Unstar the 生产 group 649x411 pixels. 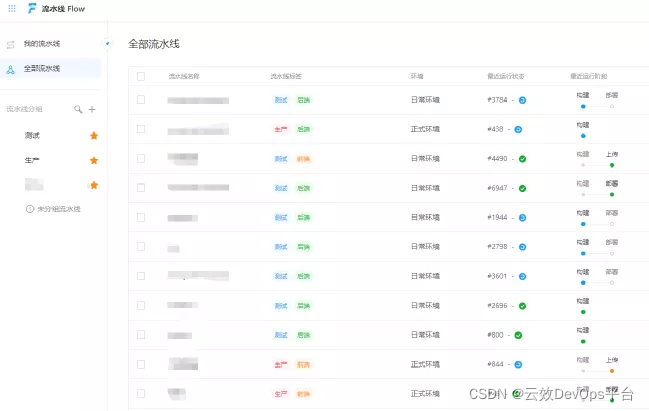click(x=94, y=160)
